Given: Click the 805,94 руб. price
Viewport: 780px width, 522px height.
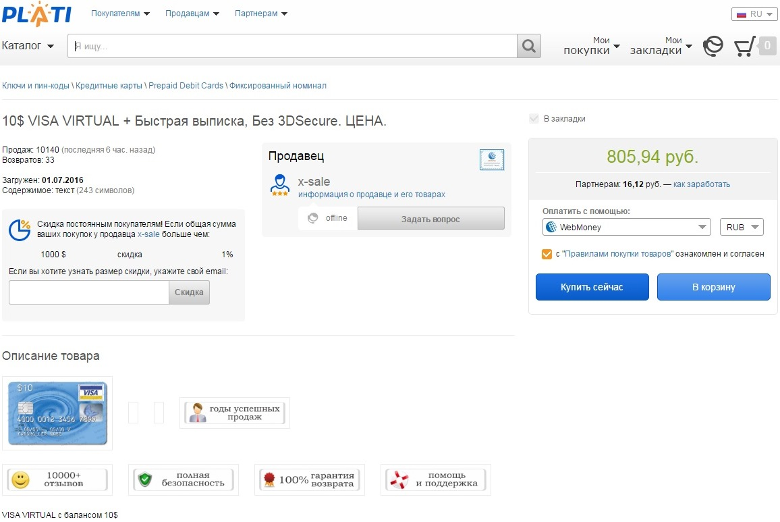Looking at the screenshot, I should click(x=652, y=157).
